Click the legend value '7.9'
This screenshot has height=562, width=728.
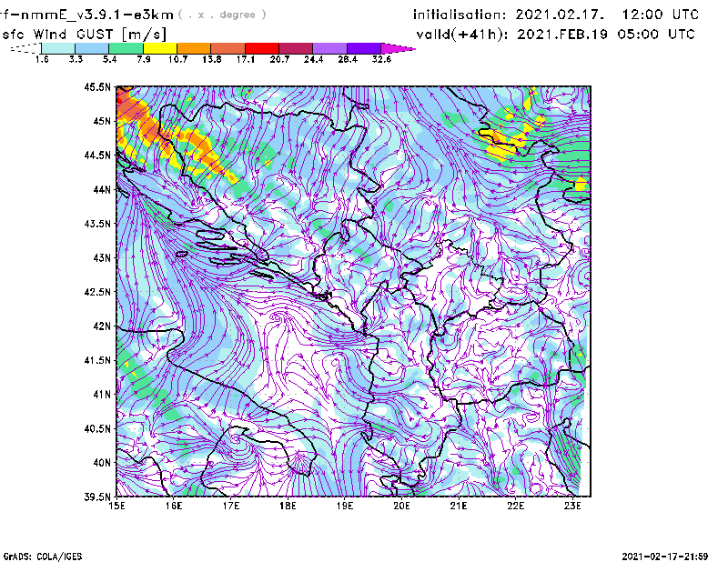pyautogui.click(x=144, y=59)
